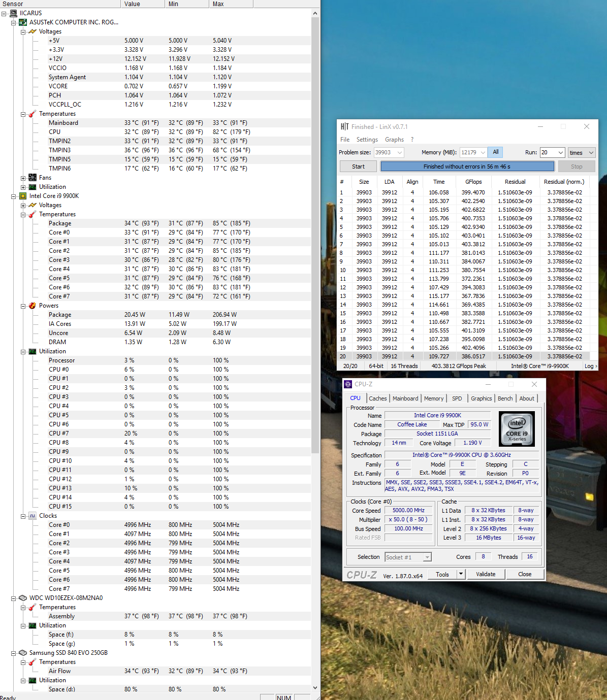Click the Tools button in CPU-Z
This screenshot has width=607, height=700.
[x=442, y=574]
